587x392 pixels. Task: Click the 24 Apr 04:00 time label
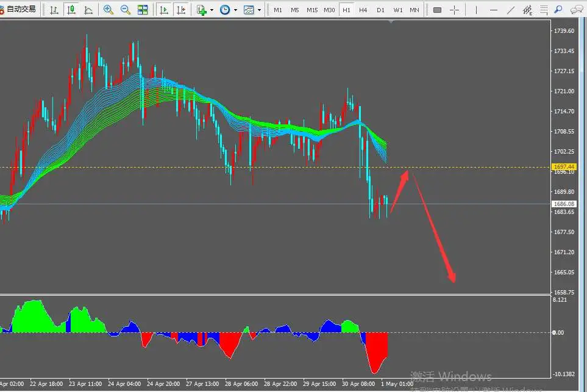click(124, 383)
